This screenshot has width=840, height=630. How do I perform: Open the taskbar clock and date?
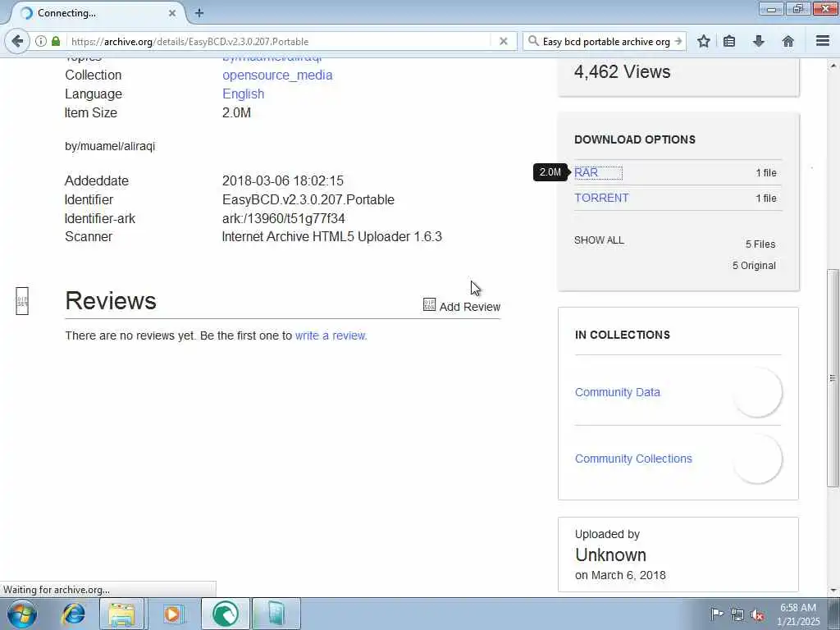point(798,614)
